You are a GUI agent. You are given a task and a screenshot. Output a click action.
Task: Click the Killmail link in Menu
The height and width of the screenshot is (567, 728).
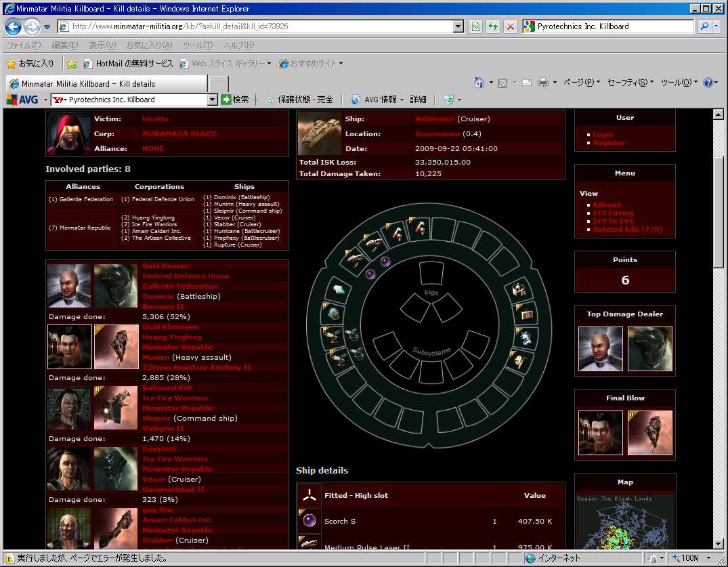606,205
